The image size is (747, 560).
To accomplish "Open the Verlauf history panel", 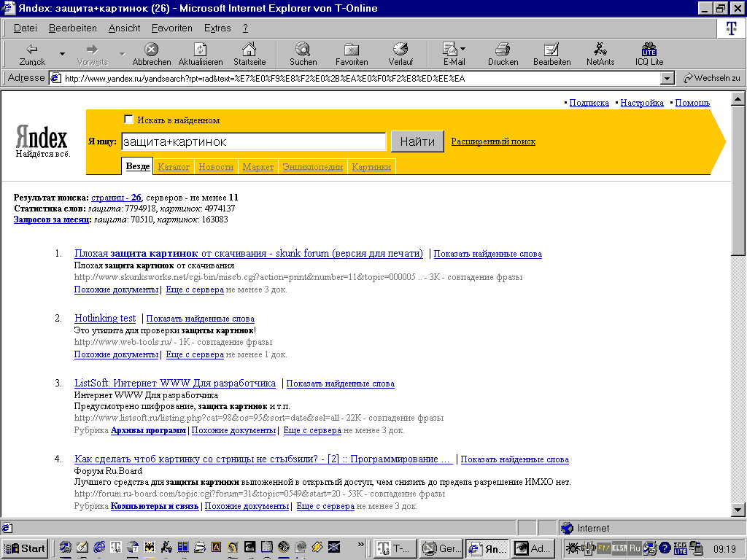I will pyautogui.click(x=400, y=54).
